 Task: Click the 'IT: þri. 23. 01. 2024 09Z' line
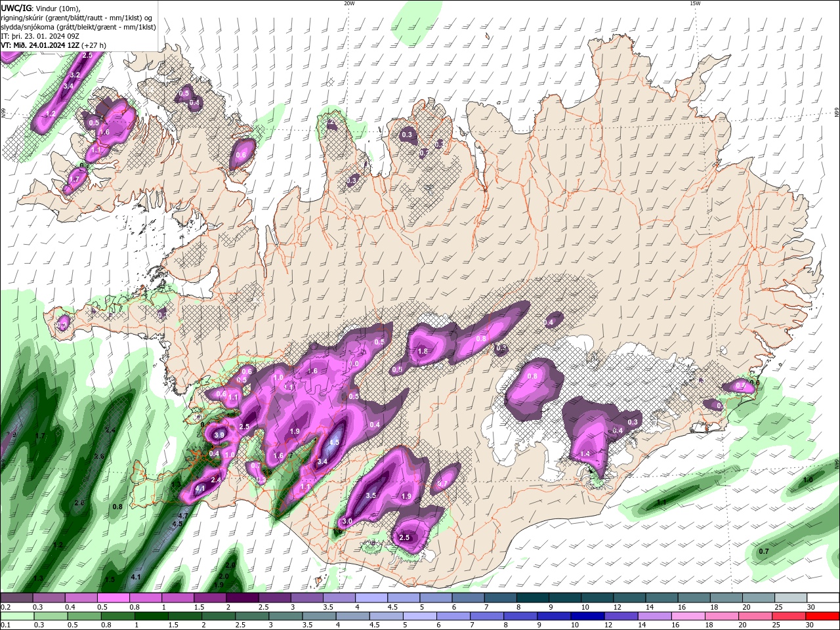(41, 36)
